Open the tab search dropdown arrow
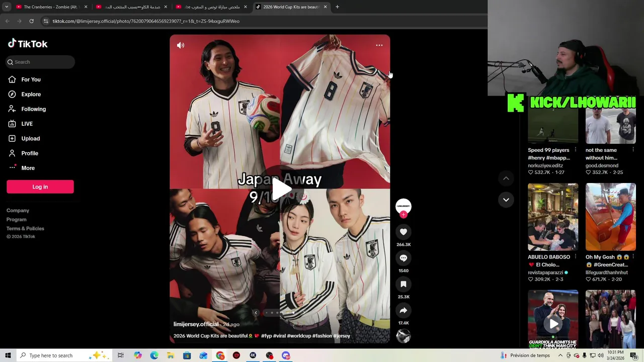The image size is (644, 362). tap(7, 7)
